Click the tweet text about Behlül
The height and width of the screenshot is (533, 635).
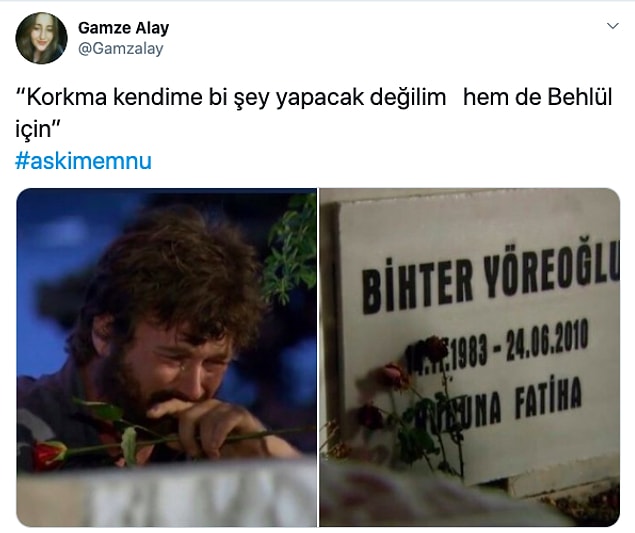click(313, 113)
